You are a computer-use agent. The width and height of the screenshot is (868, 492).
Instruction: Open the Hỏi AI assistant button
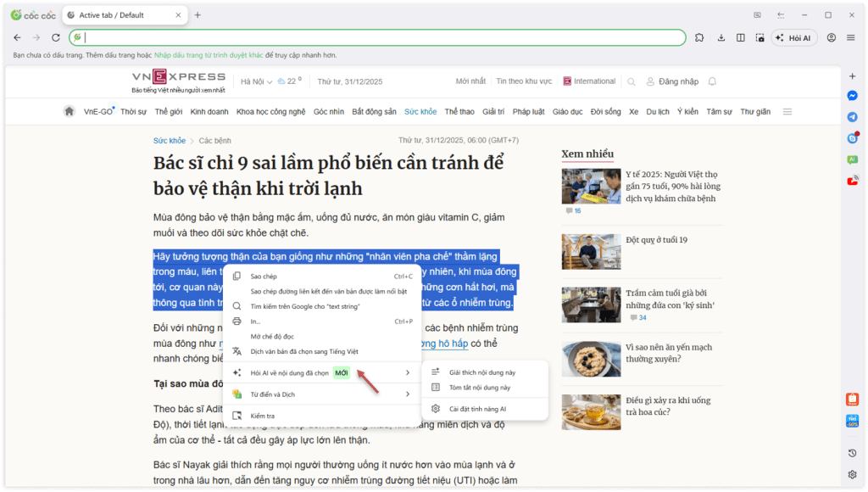coord(794,38)
